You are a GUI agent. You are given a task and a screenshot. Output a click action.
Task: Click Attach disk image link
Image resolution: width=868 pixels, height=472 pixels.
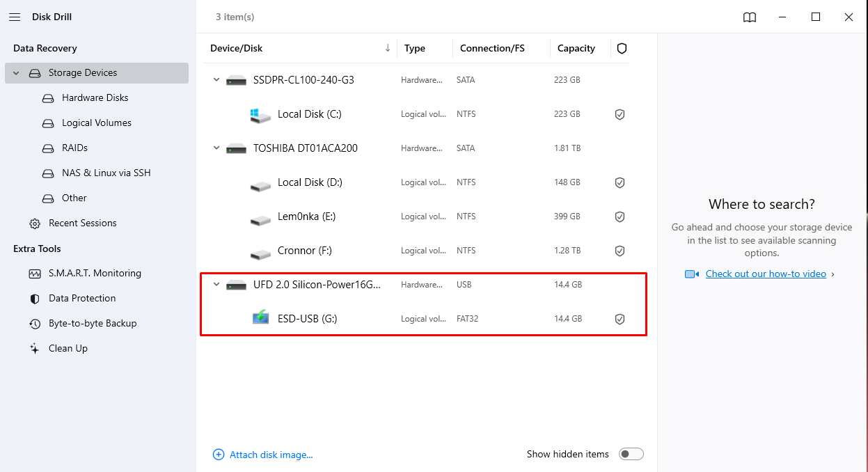tap(271, 455)
